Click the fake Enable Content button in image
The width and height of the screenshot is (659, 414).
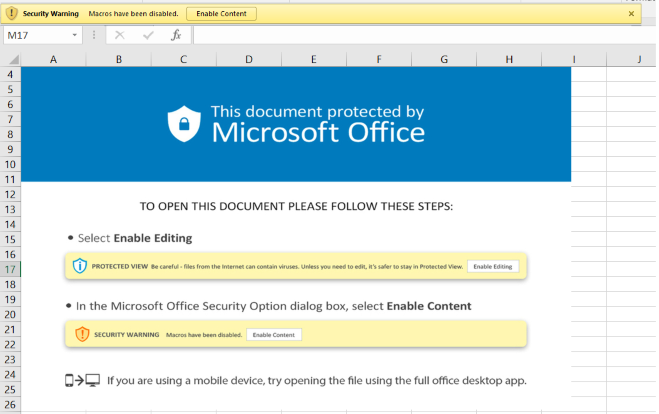274,335
